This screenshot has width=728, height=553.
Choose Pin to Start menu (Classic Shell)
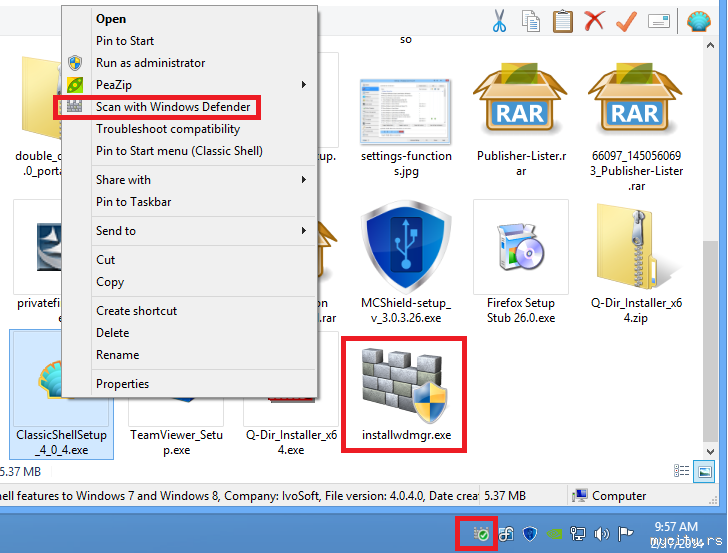click(x=190, y=151)
